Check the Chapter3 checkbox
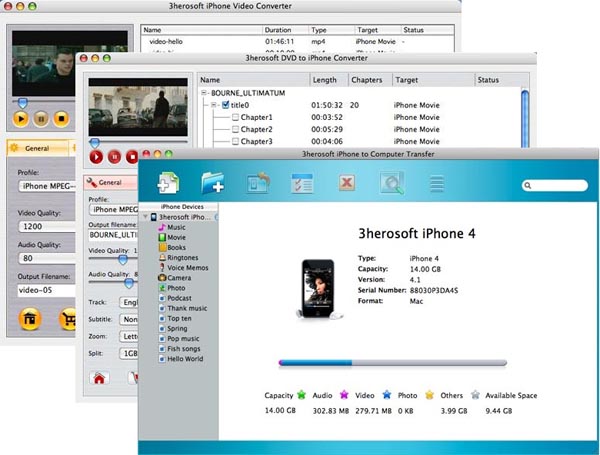The height and width of the screenshot is (455, 600). 235,142
